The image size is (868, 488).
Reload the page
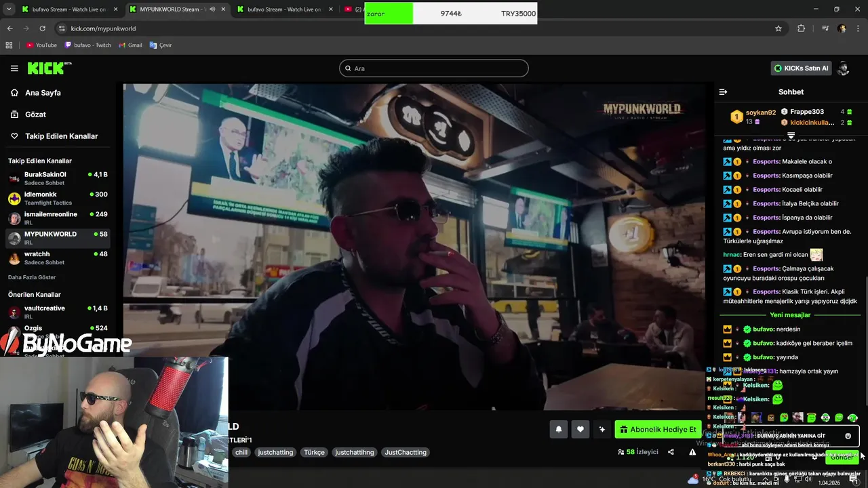coord(42,28)
